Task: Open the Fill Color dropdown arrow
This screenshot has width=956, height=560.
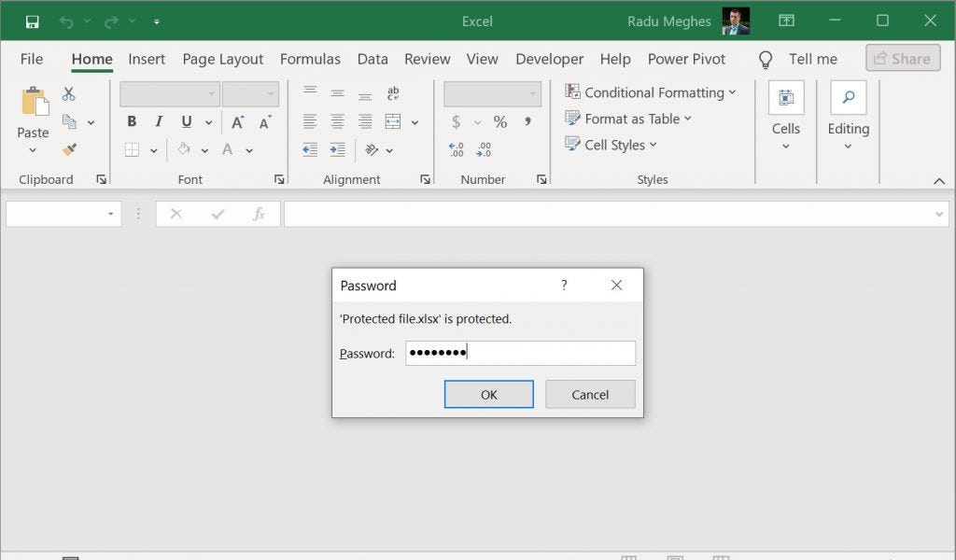Action: [204, 150]
